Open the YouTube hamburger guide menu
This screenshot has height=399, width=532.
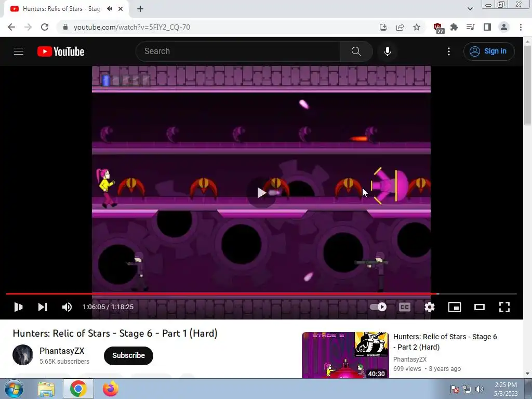point(19,51)
